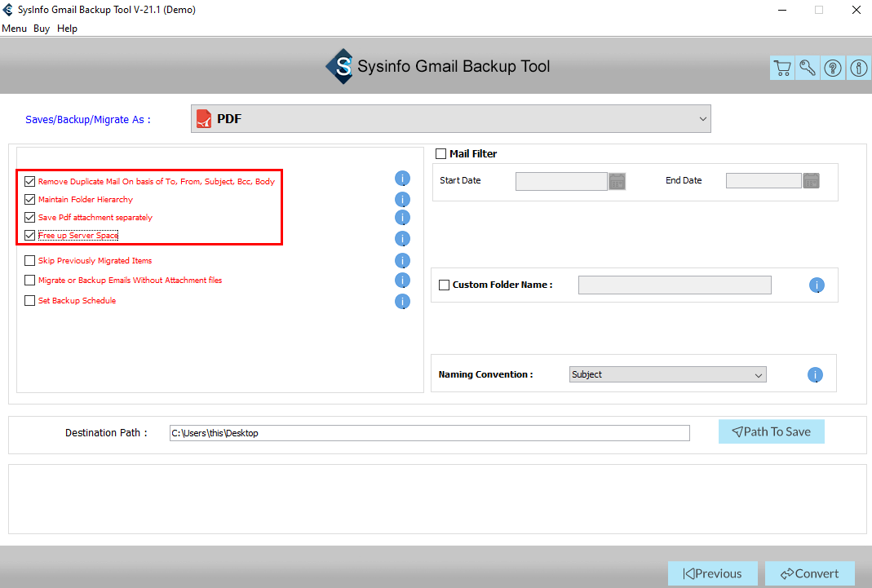The height and width of the screenshot is (588, 872).
Task: Open the shopping cart buy icon
Action: [x=782, y=68]
